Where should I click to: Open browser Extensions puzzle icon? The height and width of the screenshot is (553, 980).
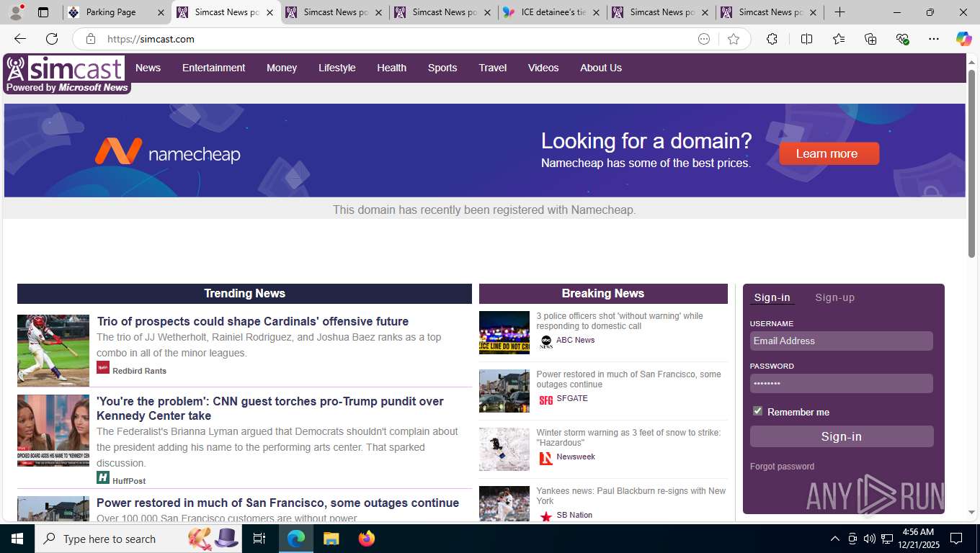click(772, 39)
